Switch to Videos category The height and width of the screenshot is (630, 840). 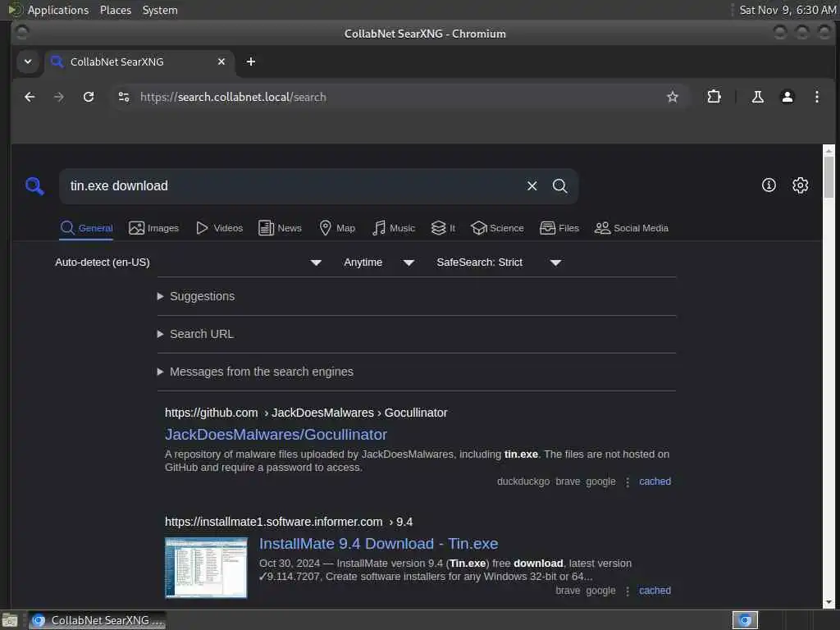tap(219, 228)
